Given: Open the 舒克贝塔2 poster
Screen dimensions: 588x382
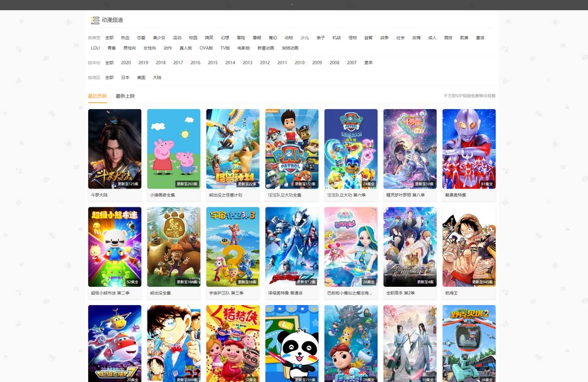Looking at the screenshot, I should pyautogui.click(x=469, y=344).
